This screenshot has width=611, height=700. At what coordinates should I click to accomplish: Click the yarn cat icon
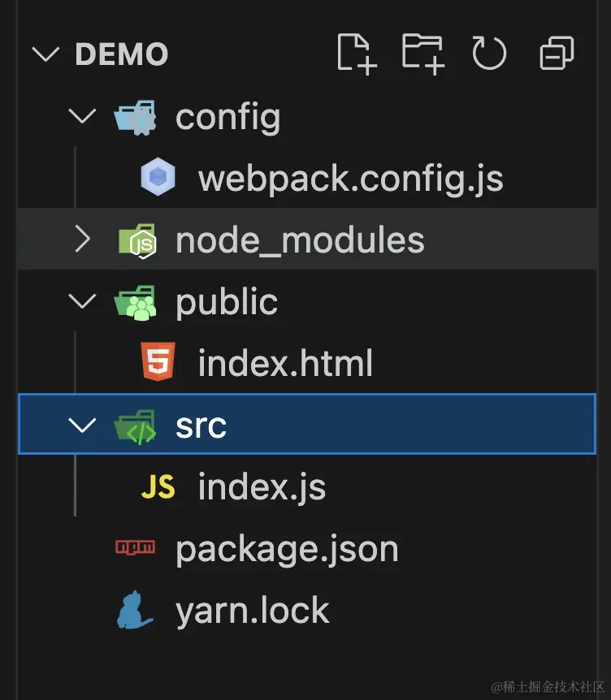tap(136, 611)
